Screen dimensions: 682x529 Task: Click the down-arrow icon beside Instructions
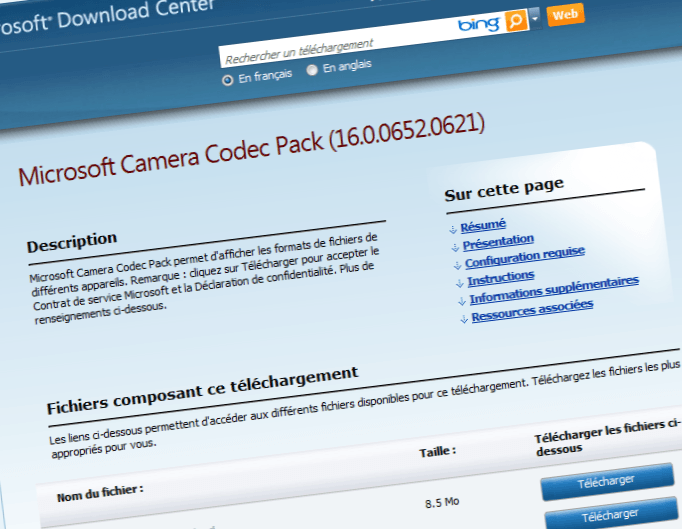coord(460,284)
